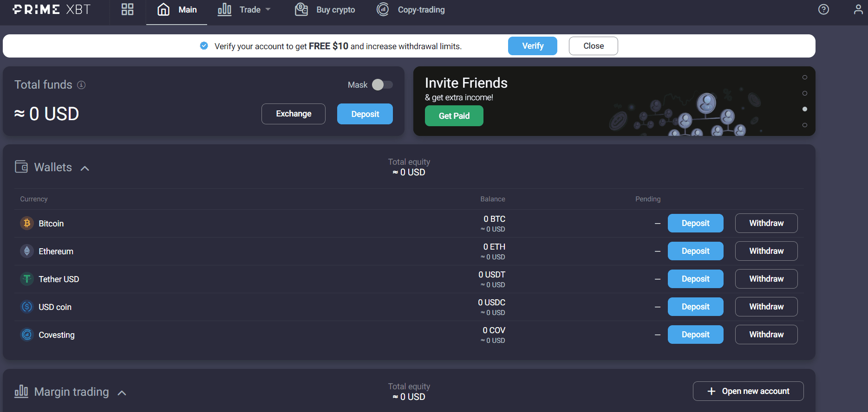
Task: Toggle the Mask funds switch
Action: [x=382, y=84]
